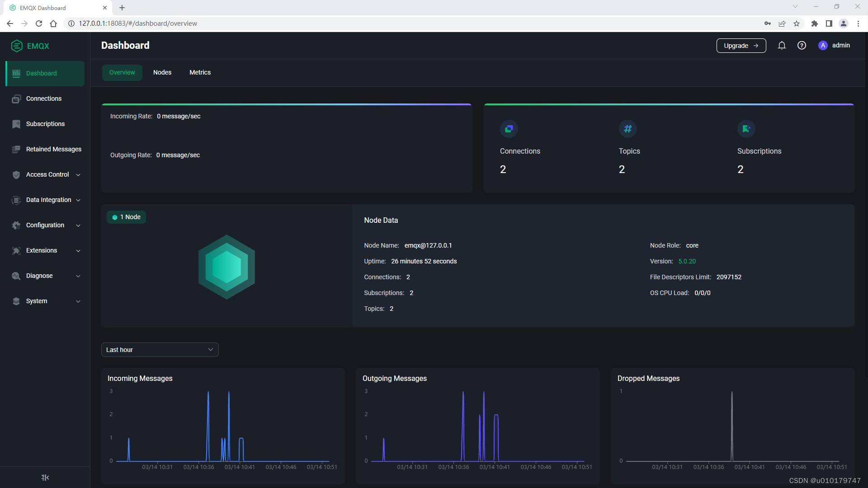Click the Connections stat icon
The width and height of the screenshot is (868, 488).
(509, 129)
